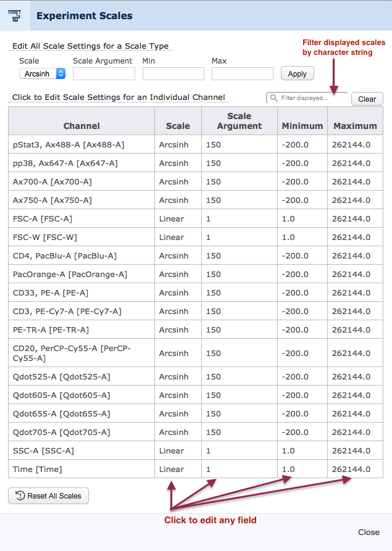Focus the Min input field
The width and height of the screenshot is (392, 551).
(x=173, y=74)
